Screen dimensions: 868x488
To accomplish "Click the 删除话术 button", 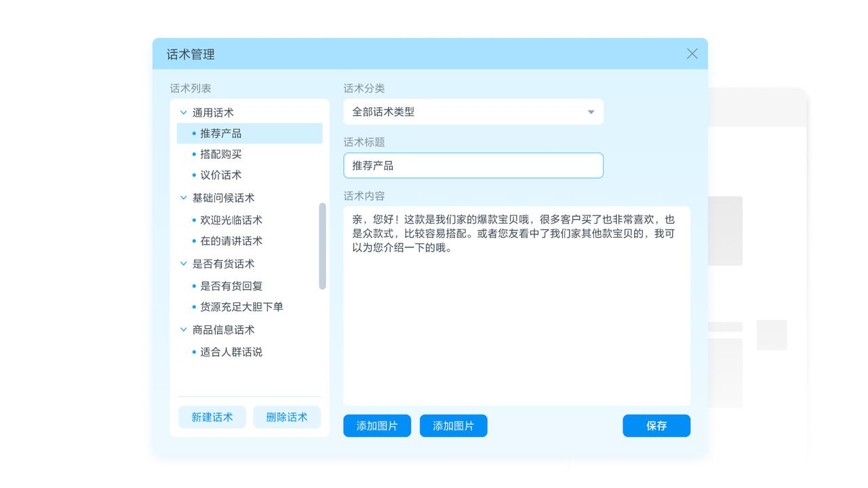I will click(286, 417).
